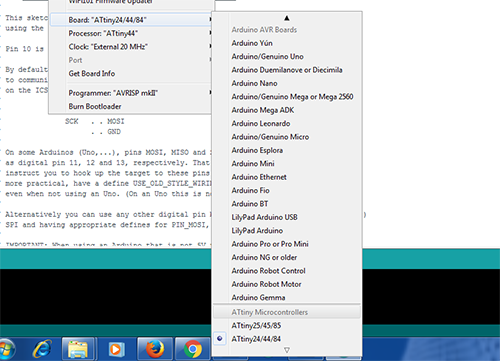Expand the Board submenu arrow
Screen dimensions: 500x361
click(210, 20)
